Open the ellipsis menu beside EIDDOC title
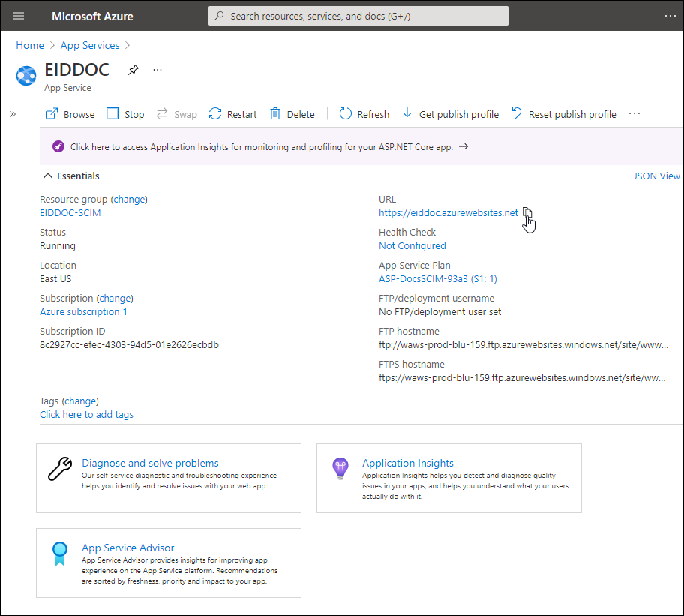Viewport: 684px width, 616px height. coord(157,70)
